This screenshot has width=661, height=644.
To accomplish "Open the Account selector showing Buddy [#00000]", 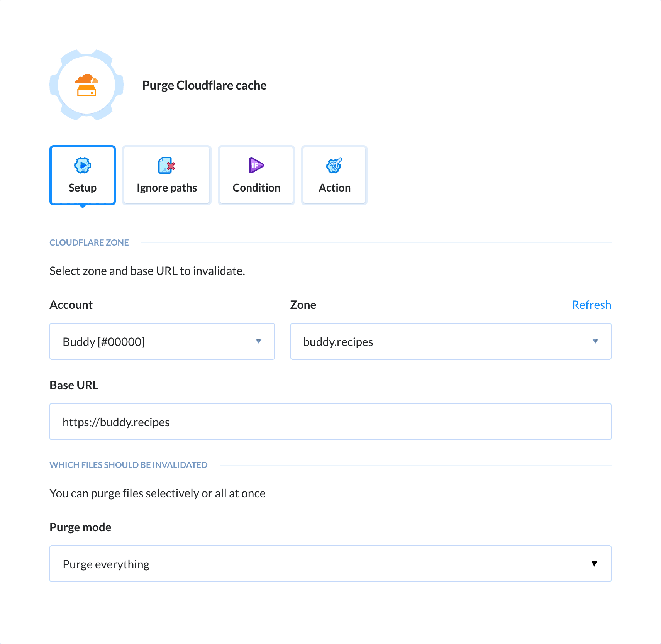I will (x=162, y=341).
